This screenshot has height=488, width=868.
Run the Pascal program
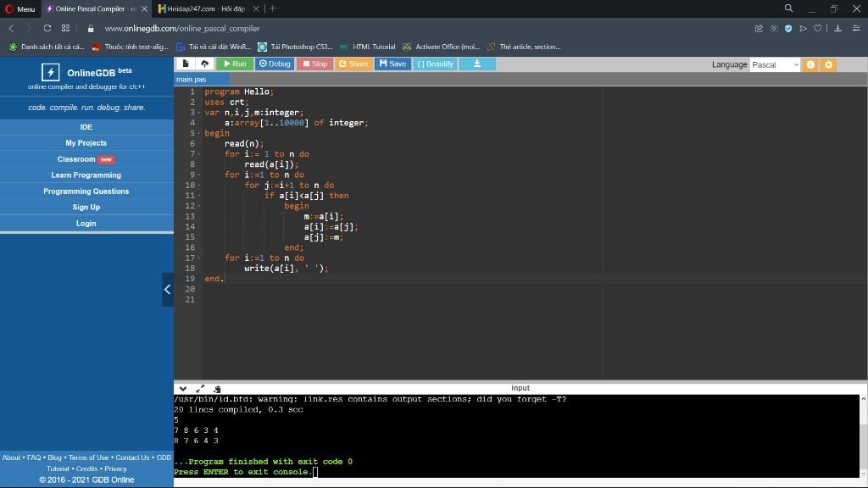(x=235, y=64)
